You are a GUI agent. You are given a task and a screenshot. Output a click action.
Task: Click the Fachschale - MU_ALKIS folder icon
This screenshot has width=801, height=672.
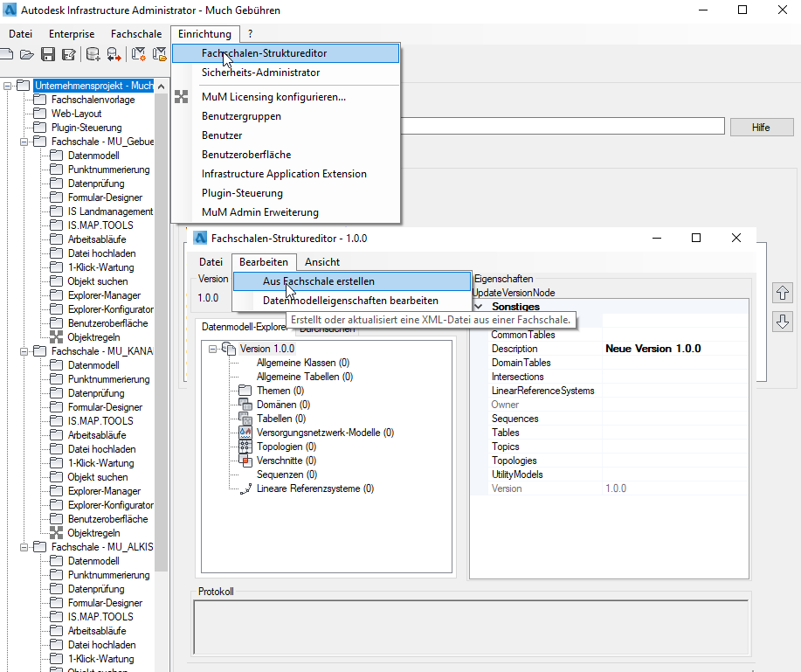point(40,547)
